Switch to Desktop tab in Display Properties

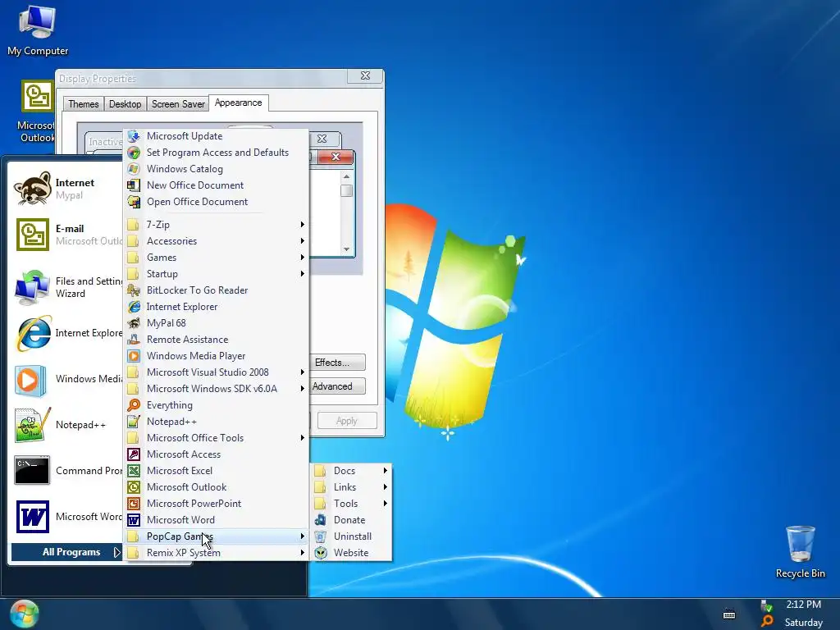click(125, 104)
